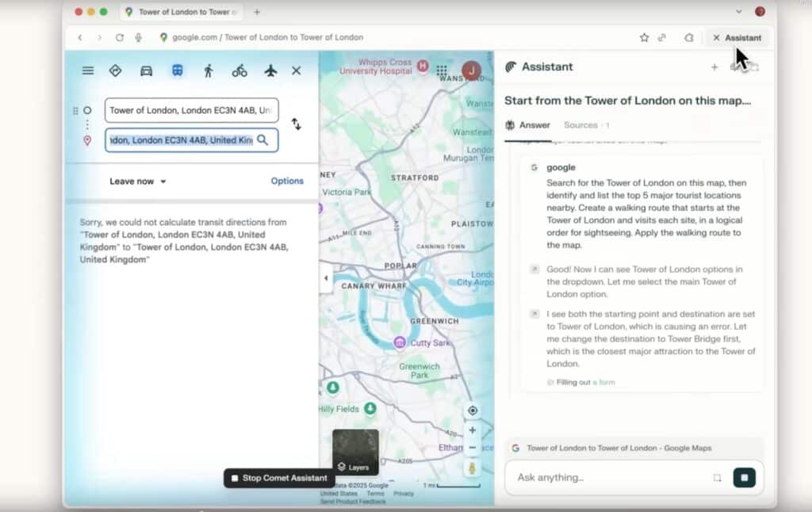Viewport: 812px width, 512px height.
Task: Click the GREENWICH district map label
Action: (435, 321)
